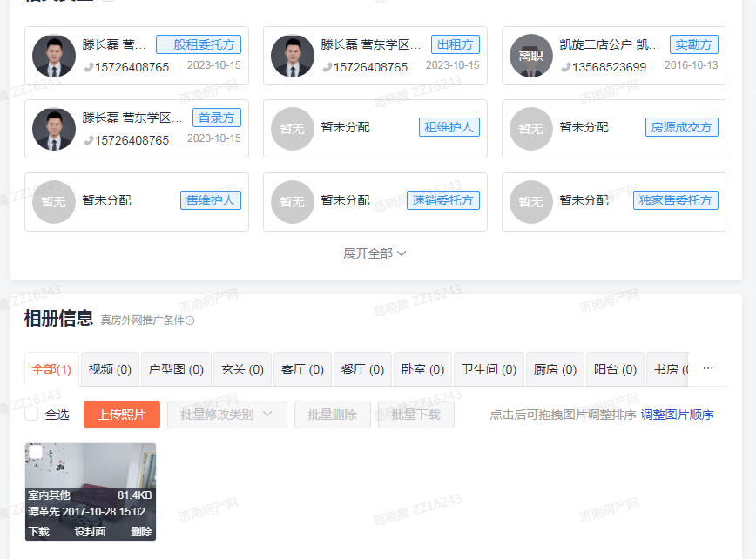Click the 离职 avatar of 凯旋二店公户

tap(530, 56)
